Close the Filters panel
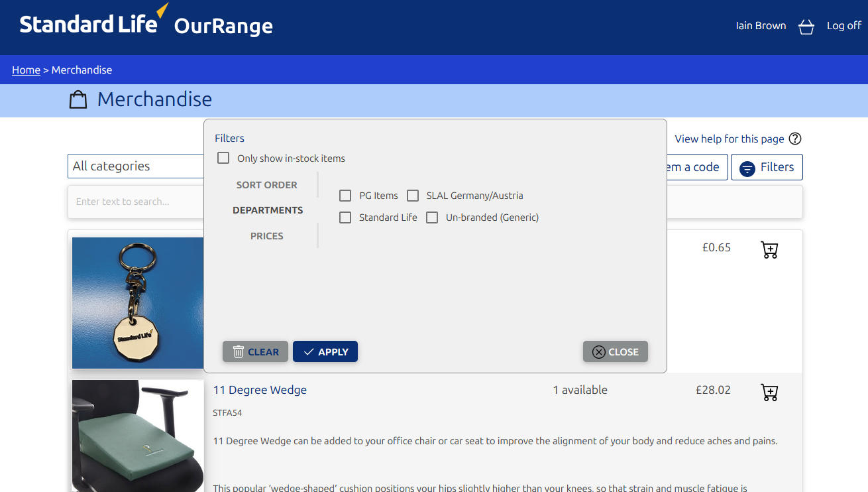This screenshot has height=492, width=868. pos(615,352)
